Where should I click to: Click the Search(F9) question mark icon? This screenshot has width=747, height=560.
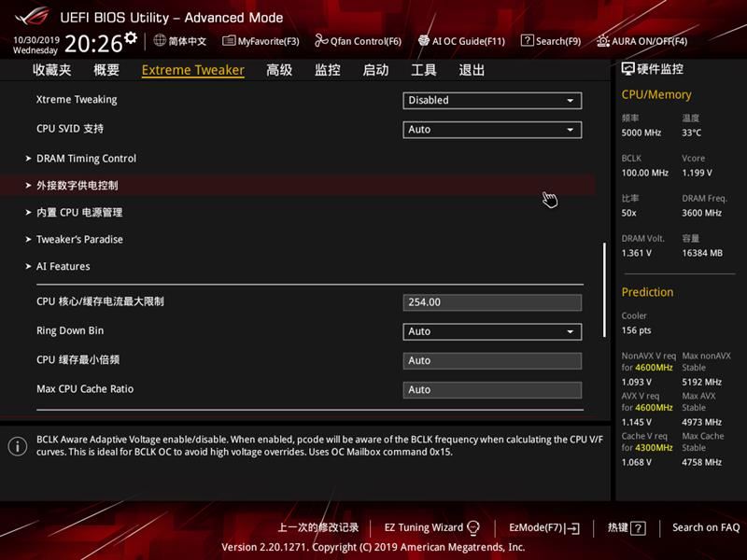coord(527,40)
